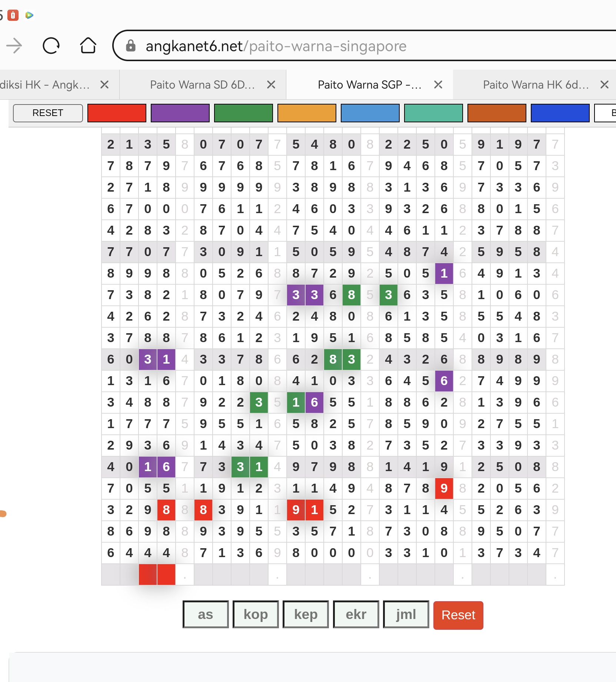This screenshot has width=616, height=682.
Task: Click the padlock site security icon
Action: coord(130,46)
